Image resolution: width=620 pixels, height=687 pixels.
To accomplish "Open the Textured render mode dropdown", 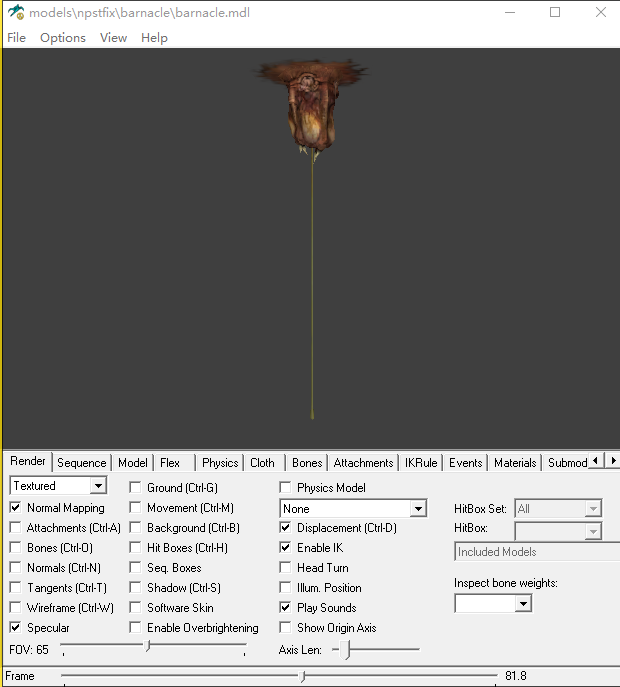I will click(x=58, y=485).
